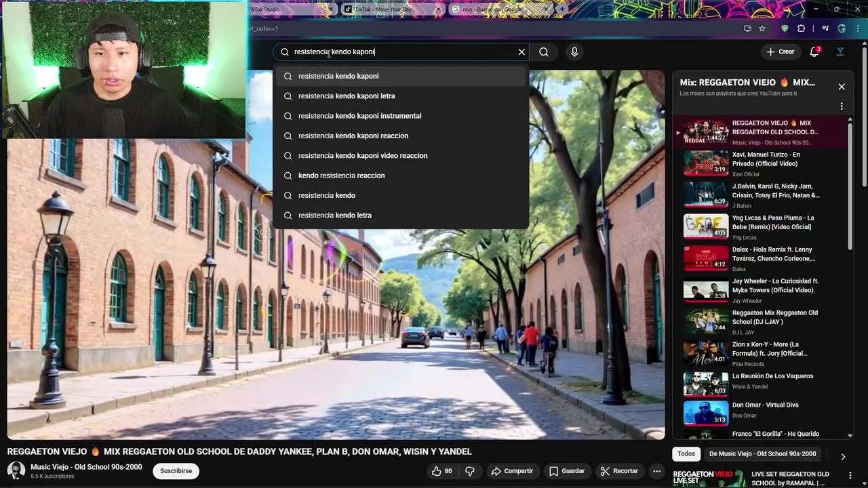
Task: Open 'Franco El Gorilla - He Querido' item
Action: [759, 434]
